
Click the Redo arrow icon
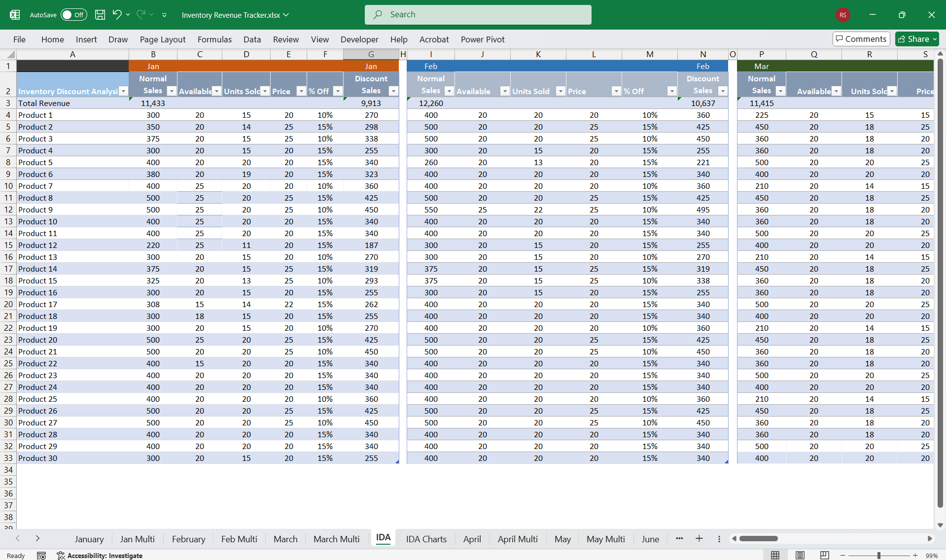tap(141, 15)
